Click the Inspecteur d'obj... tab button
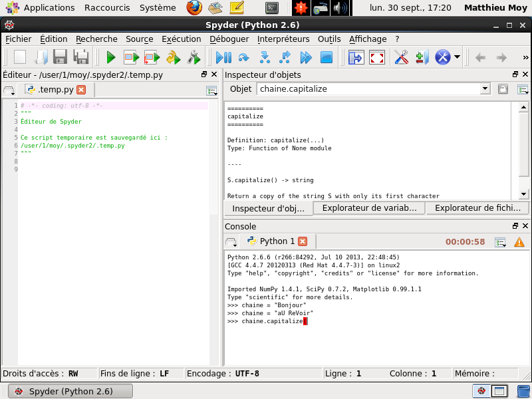Viewport: 532px width, 399px height. click(268, 208)
